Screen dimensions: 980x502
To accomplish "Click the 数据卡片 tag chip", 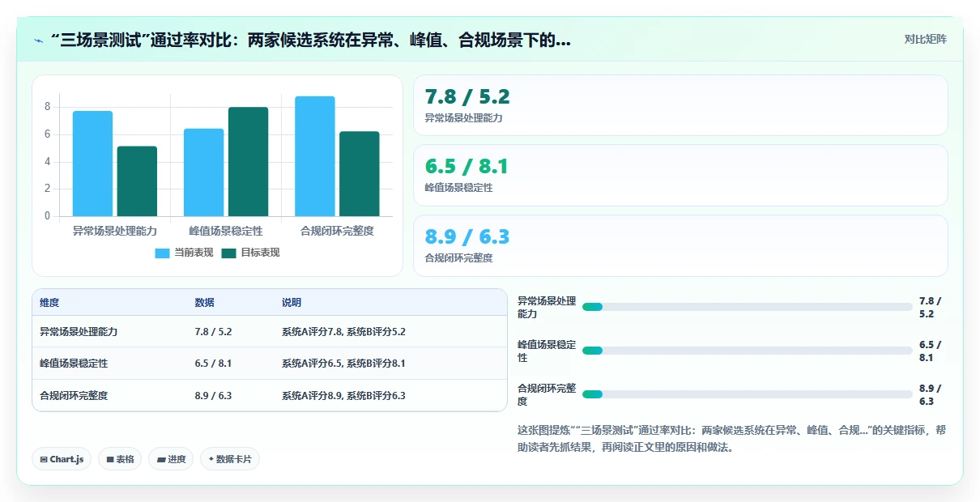I will coord(230,459).
